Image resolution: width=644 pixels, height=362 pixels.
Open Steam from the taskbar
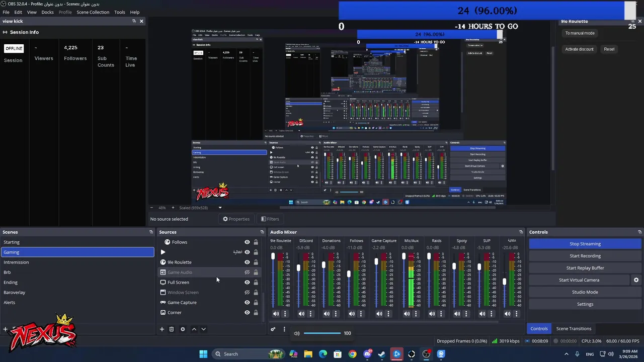coord(382,354)
